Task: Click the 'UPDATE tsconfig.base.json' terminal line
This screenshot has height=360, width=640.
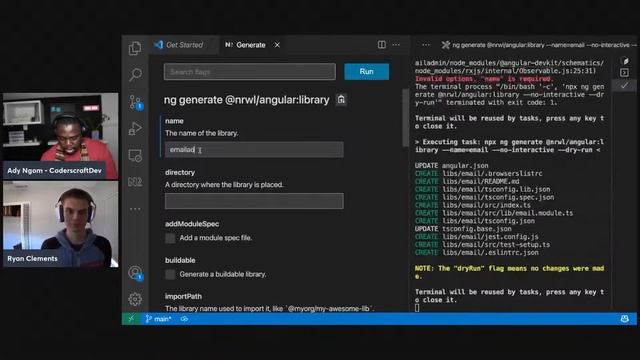Action: pyautogui.click(x=463, y=229)
